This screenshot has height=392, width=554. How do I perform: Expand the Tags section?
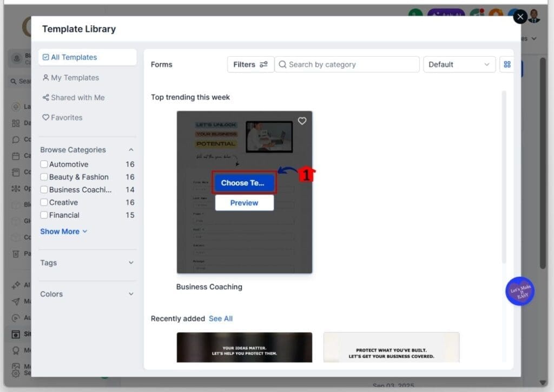coord(130,262)
